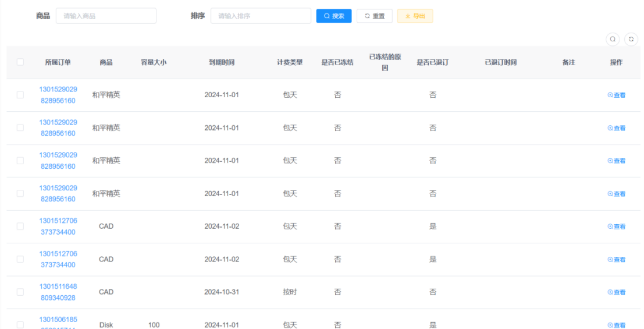Click the circular search toggle icon above table

click(x=613, y=39)
